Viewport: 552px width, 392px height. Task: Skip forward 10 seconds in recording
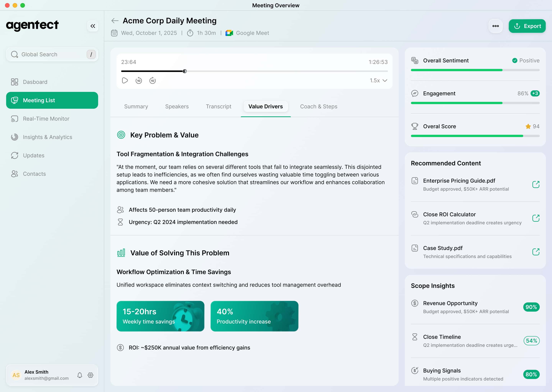[153, 80]
